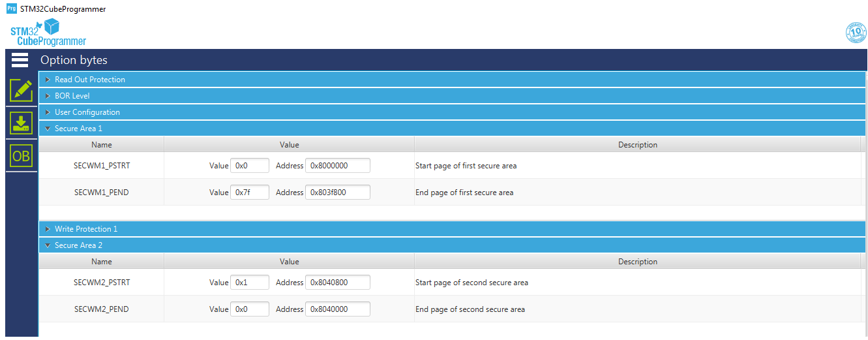This screenshot has height=340, width=868.
Task: Edit SECWM1_PSTRT address field 0x8000000
Action: click(x=338, y=166)
